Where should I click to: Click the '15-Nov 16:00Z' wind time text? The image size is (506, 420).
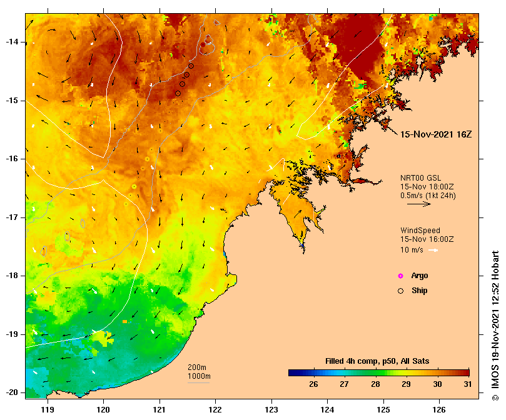click(x=427, y=239)
